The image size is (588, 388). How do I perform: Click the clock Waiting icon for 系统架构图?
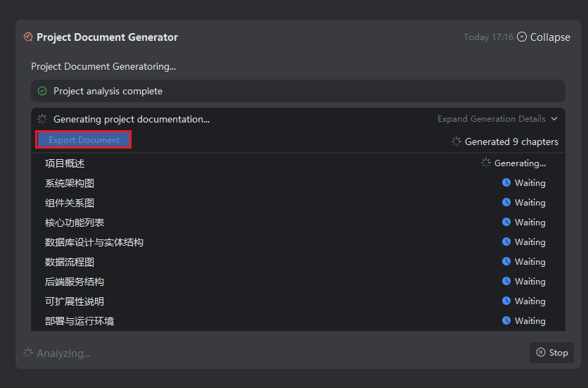pos(506,182)
